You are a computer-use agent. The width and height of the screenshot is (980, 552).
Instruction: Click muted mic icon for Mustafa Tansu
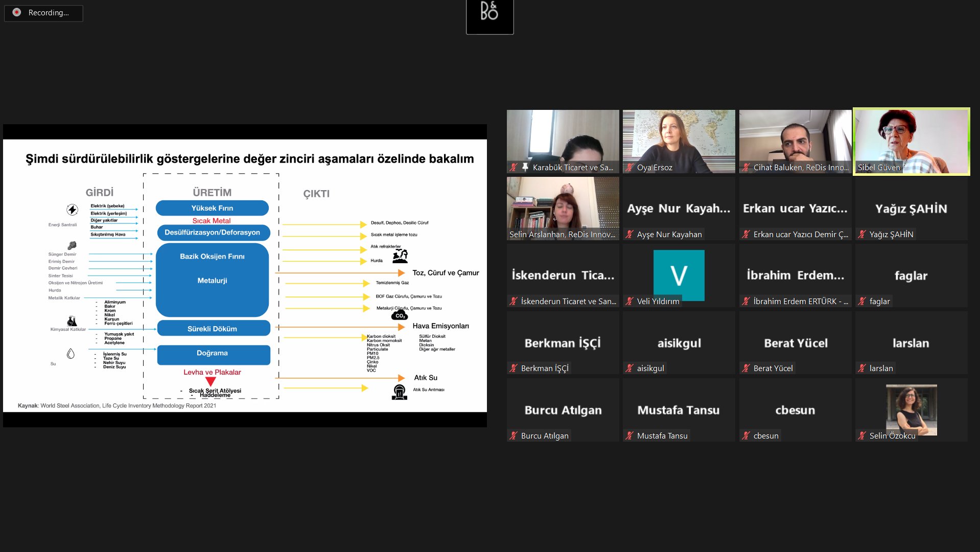click(x=630, y=435)
